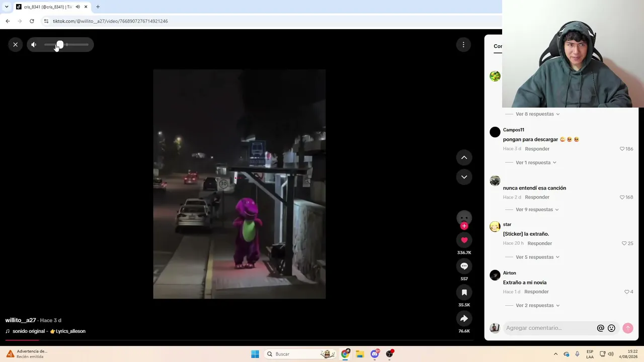Expand "Ver 2 respuestas" under Airton's comment
This screenshot has height=362, width=644.
(537, 306)
